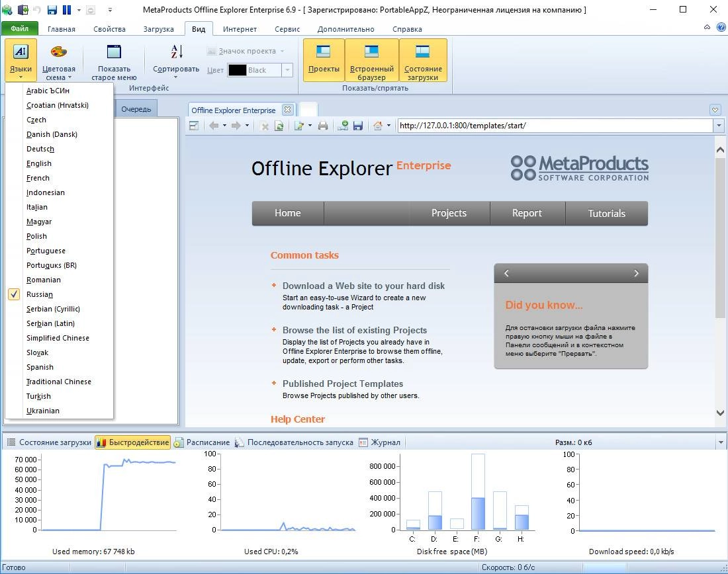Screen dimensions: 728x574
Task: Open Download a Web site link
Action: point(363,286)
